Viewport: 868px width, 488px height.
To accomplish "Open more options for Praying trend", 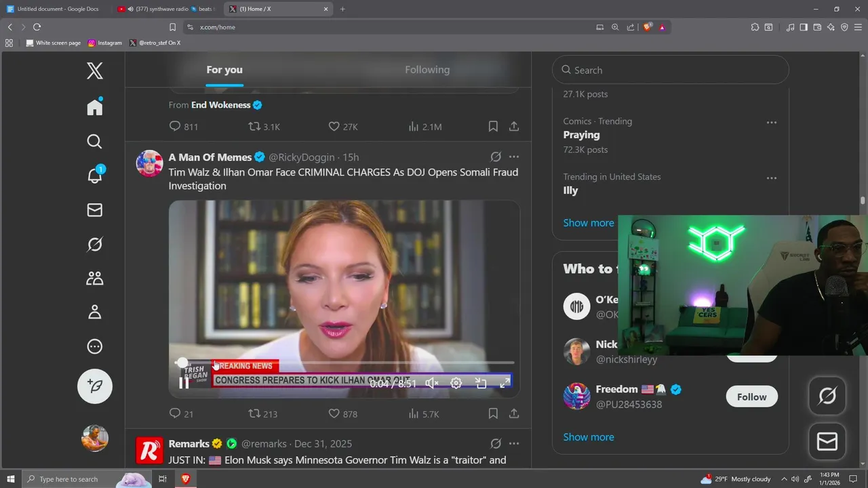I will tap(772, 123).
